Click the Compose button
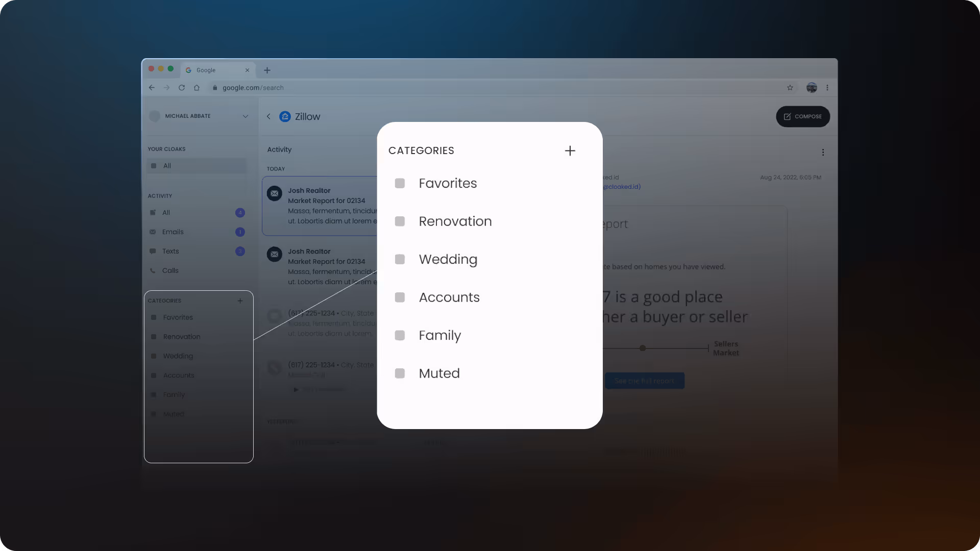The width and height of the screenshot is (980, 551). tap(802, 116)
